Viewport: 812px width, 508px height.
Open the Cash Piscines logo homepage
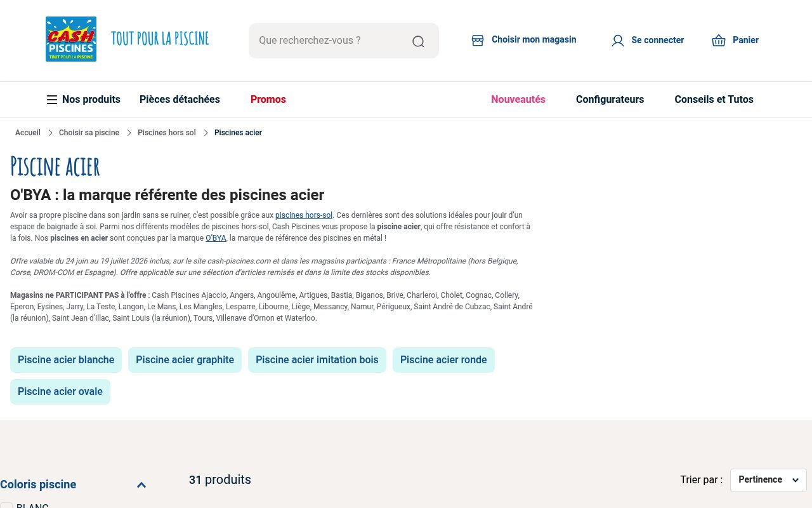[x=71, y=39]
